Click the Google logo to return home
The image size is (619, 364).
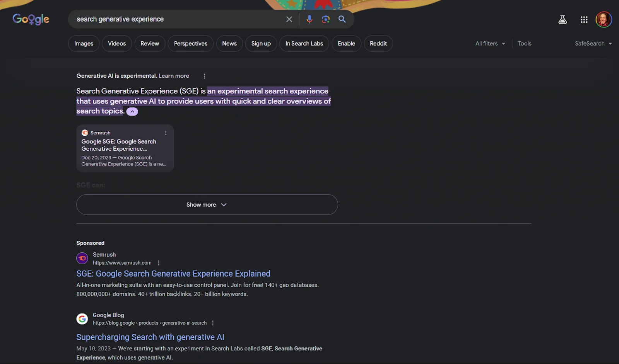point(31,19)
